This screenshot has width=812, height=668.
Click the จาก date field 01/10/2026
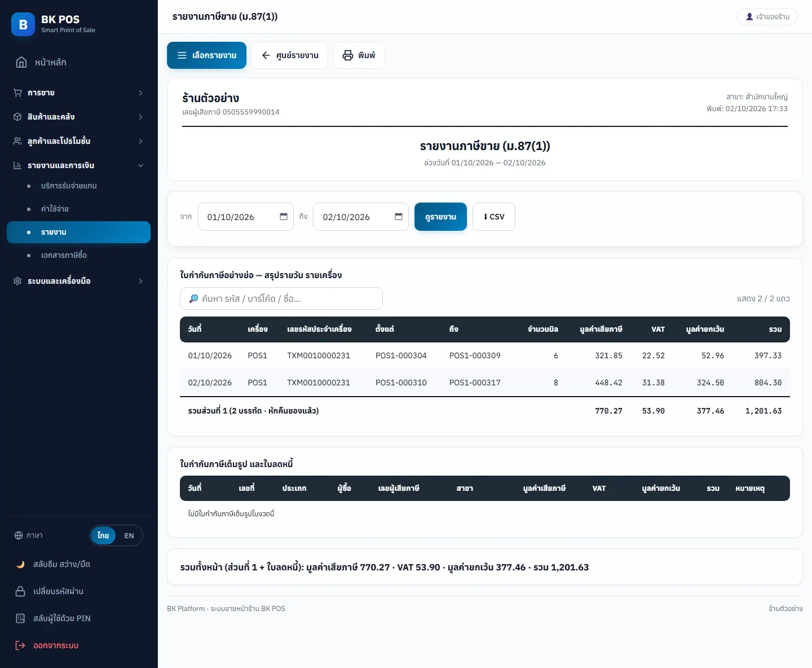[x=246, y=217]
